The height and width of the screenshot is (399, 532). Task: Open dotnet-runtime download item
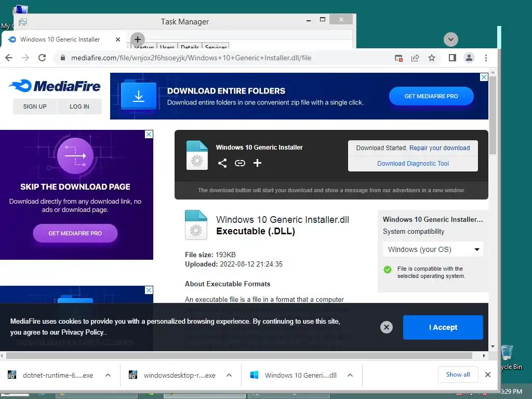[51, 375]
